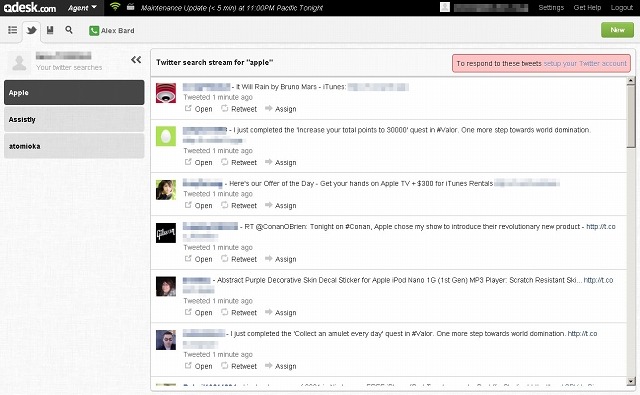The width and height of the screenshot is (640, 395).
Task: Click the http://t.co link in iPod Nano tweet
Action: 598,280
